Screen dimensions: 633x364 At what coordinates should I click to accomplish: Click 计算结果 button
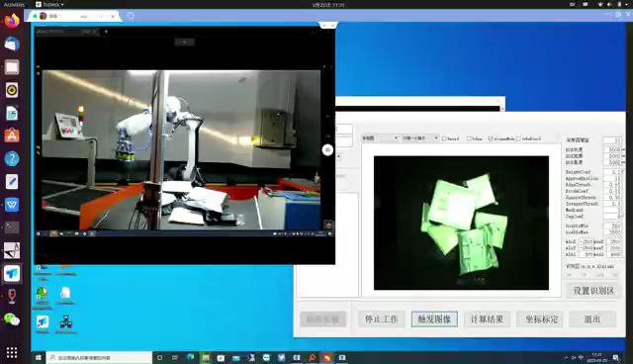(x=487, y=319)
